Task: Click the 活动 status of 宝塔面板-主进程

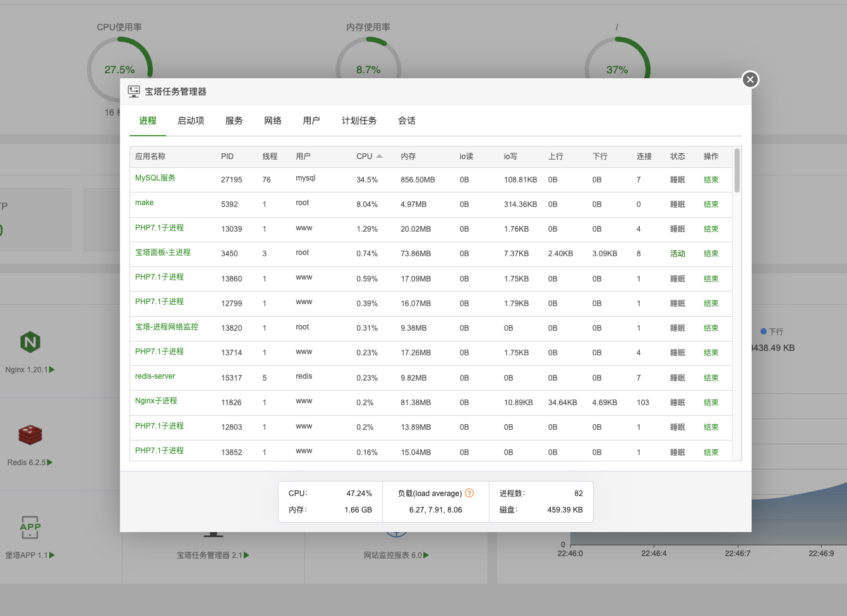Action: tap(678, 254)
